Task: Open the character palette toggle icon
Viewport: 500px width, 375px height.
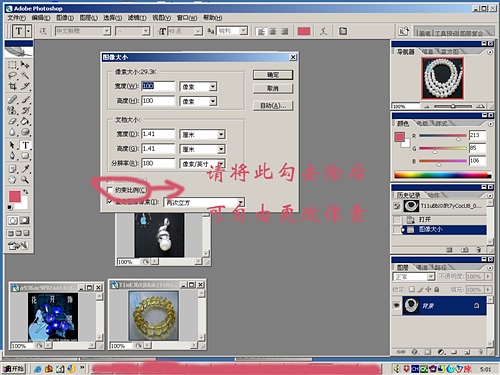Action: pyautogui.click(x=343, y=31)
